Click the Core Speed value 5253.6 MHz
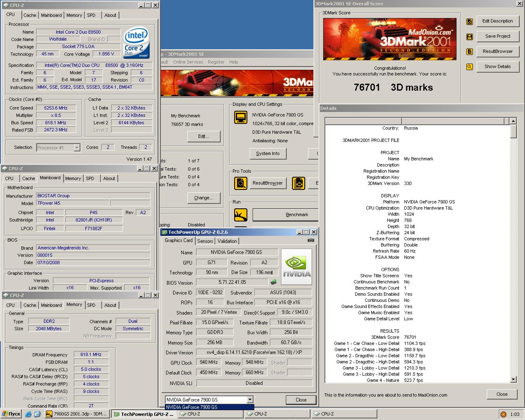This screenshot has width=525, height=420. [56, 108]
